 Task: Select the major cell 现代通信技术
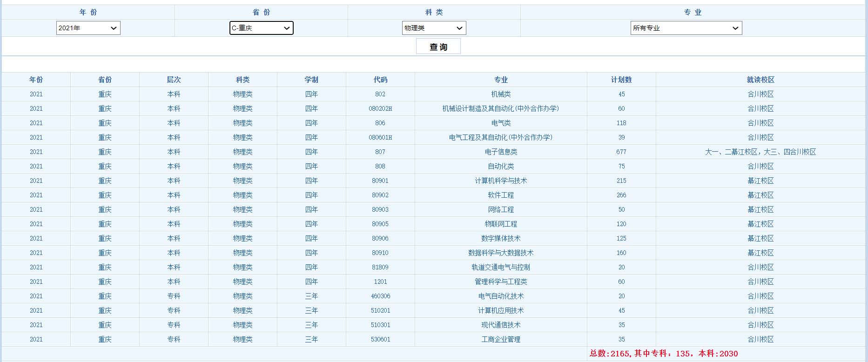point(501,325)
